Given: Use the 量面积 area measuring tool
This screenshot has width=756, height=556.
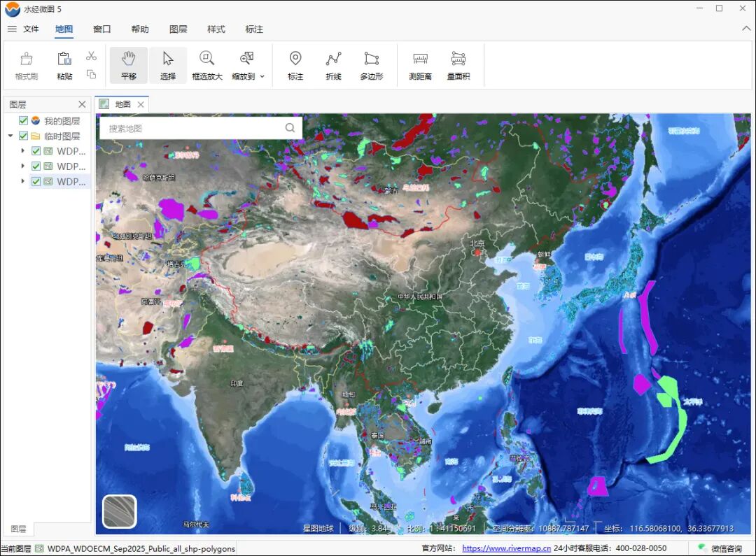Looking at the screenshot, I should (x=458, y=65).
